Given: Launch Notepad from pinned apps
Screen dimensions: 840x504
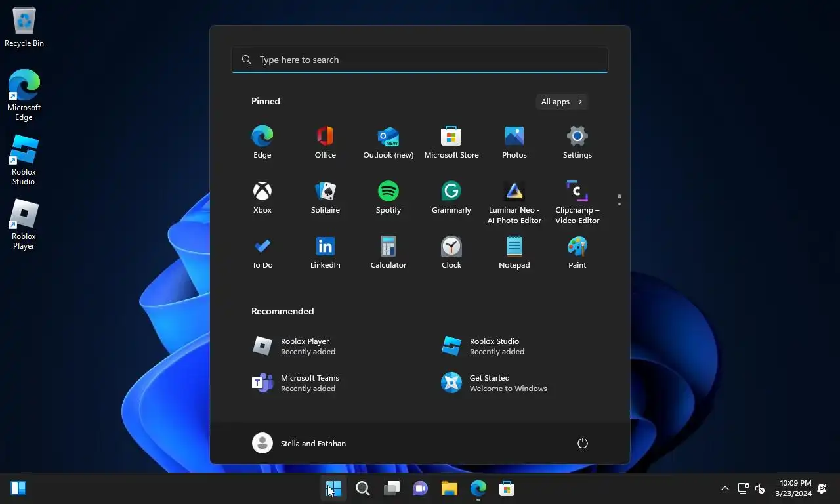Looking at the screenshot, I should (514, 253).
